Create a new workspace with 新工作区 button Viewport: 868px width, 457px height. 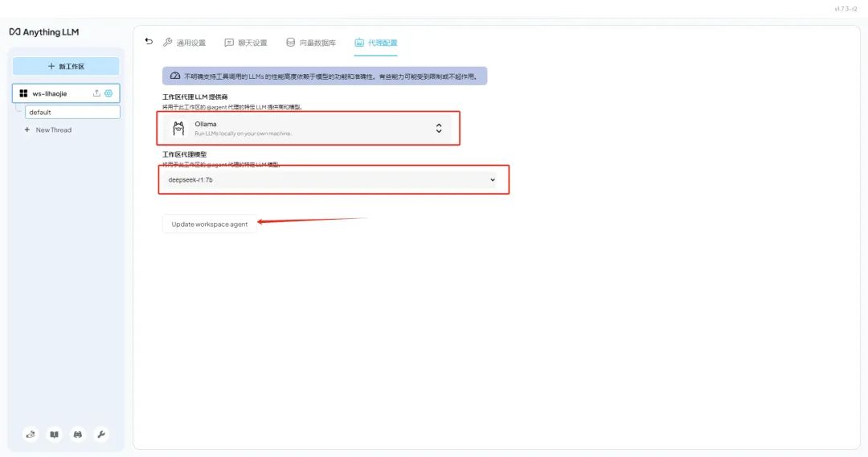pyautogui.click(x=66, y=66)
